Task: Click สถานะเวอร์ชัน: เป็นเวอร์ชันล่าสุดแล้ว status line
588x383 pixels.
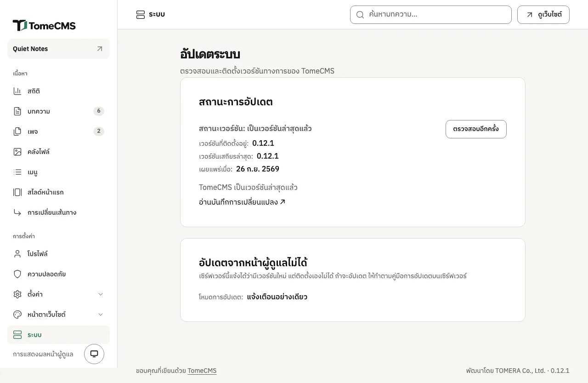Action: 255,129
